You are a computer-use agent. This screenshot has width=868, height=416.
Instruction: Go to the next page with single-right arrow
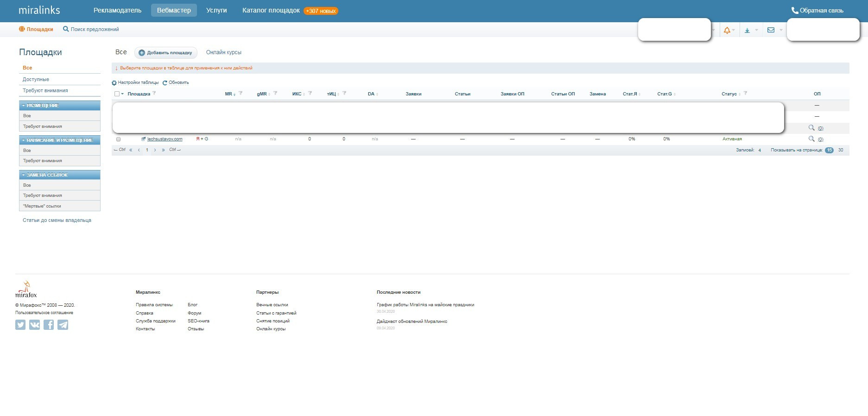155,150
